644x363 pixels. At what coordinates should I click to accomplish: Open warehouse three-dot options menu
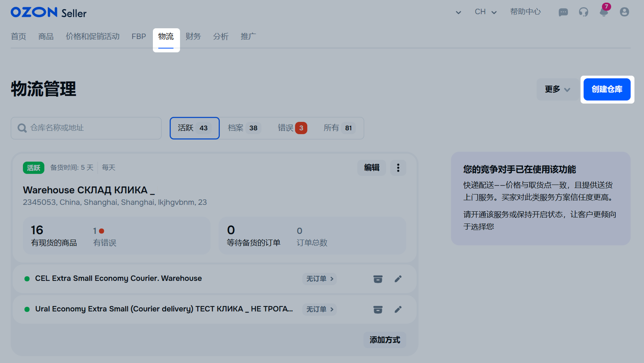click(x=398, y=168)
